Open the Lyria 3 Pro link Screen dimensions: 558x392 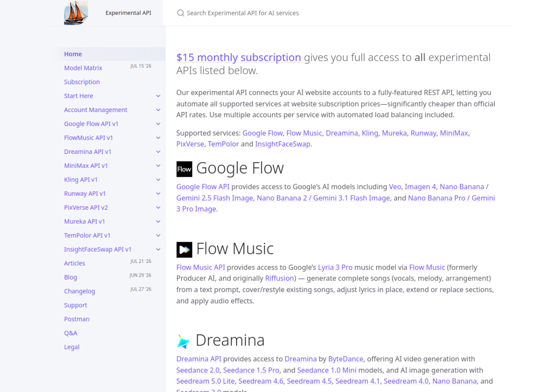pyautogui.click(x=335, y=267)
